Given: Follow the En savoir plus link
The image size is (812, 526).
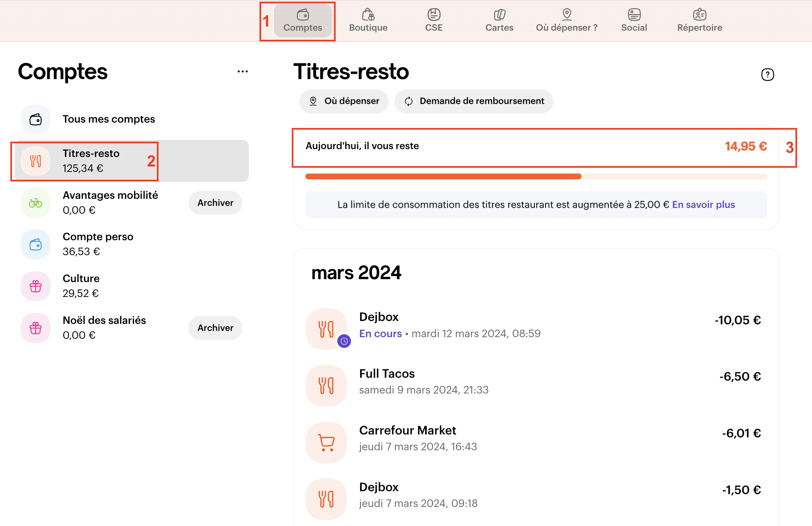Looking at the screenshot, I should 703,205.
